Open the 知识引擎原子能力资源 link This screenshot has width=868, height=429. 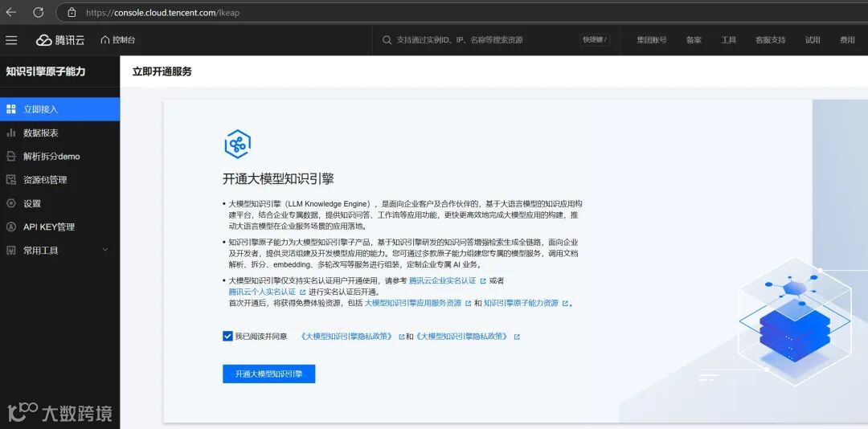[x=521, y=303]
